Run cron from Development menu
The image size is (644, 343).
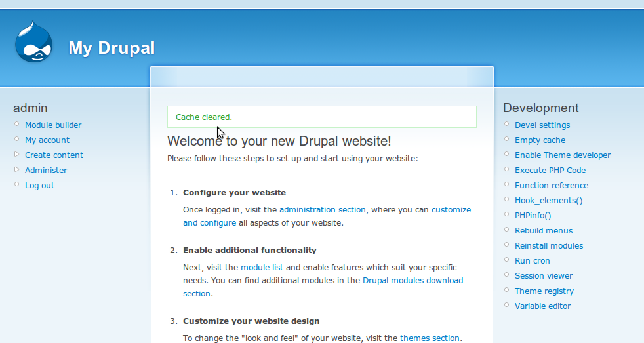[533, 261]
